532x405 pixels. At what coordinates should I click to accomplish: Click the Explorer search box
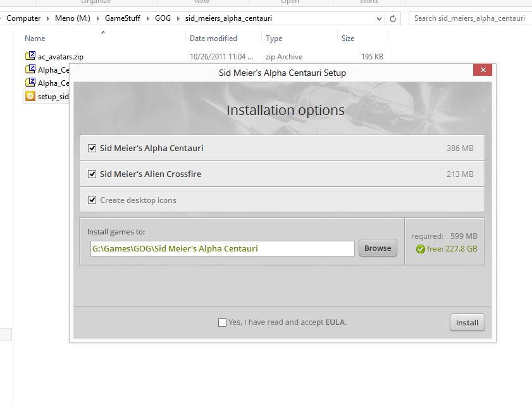(469, 18)
